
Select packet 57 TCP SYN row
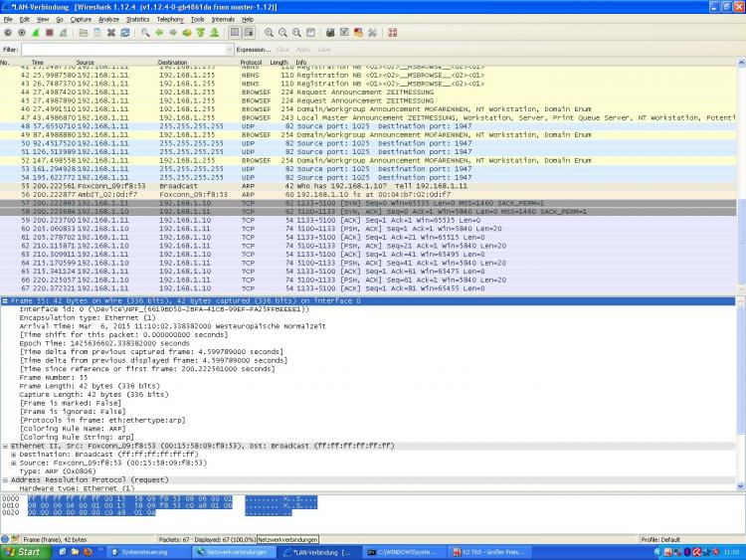tap(368, 203)
